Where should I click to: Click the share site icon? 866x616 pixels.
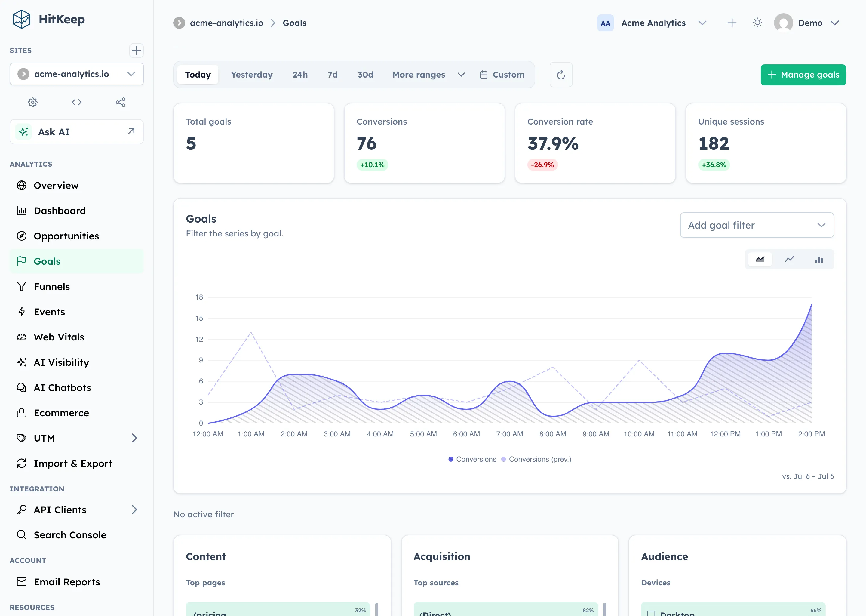[121, 102]
